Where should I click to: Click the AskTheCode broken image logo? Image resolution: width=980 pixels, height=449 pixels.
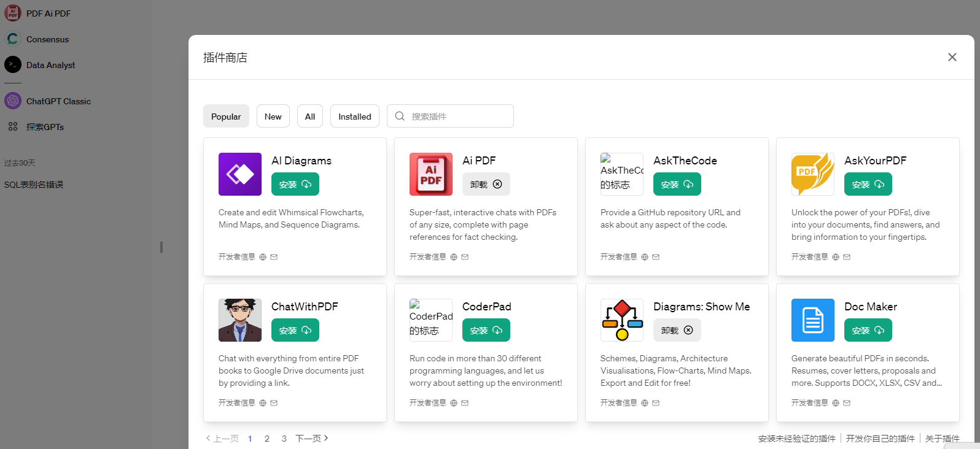[x=622, y=174]
